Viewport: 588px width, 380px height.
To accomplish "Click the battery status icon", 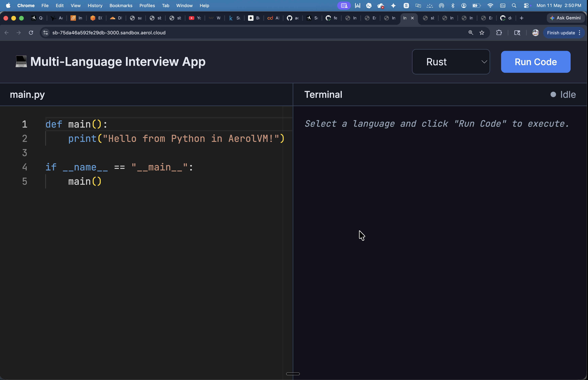I will (476, 5).
